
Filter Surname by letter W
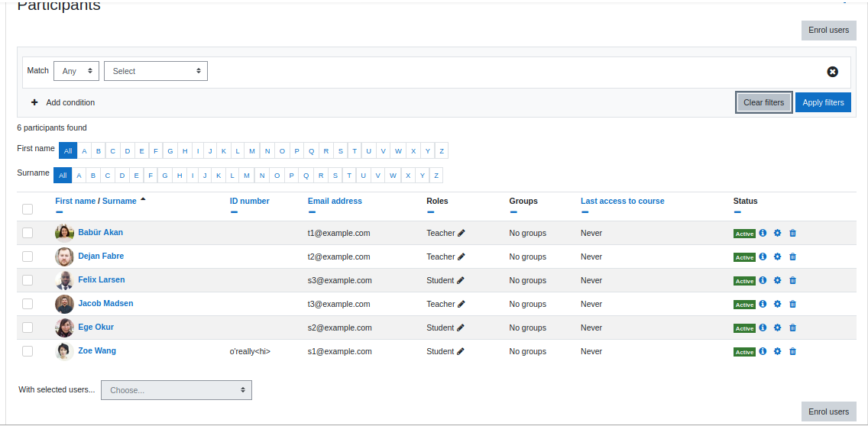tap(393, 176)
